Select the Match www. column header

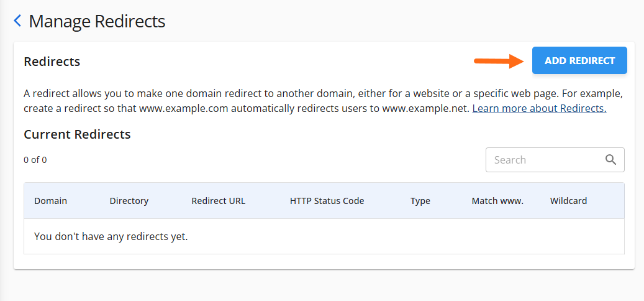click(497, 201)
